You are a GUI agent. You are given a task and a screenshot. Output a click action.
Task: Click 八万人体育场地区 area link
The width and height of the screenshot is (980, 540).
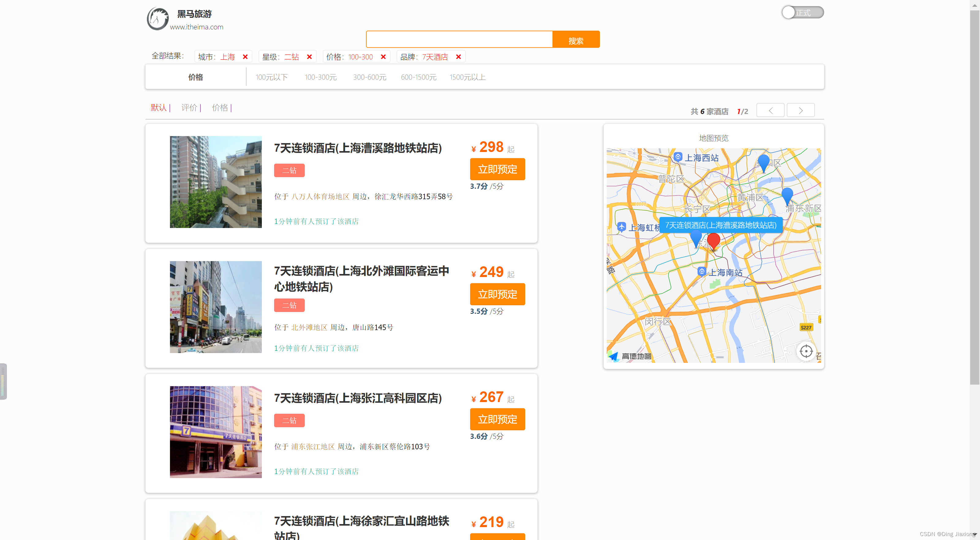coord(320,196)
